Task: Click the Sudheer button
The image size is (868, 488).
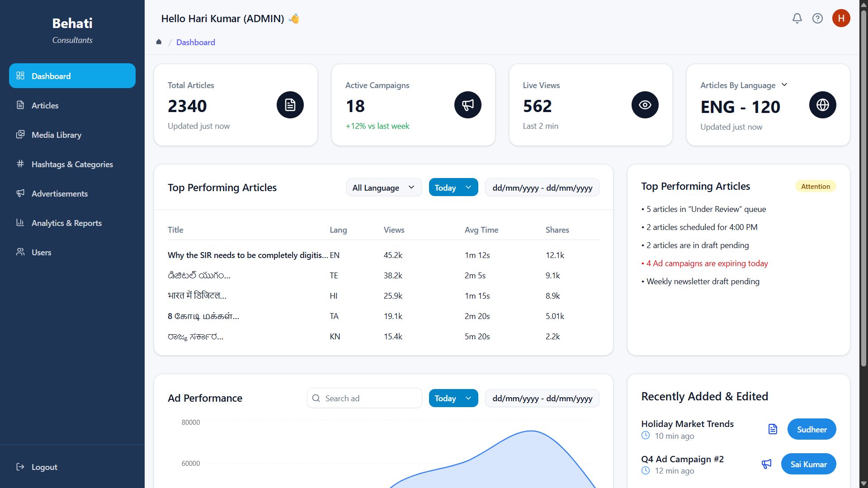Action: [x=811, y=429]
